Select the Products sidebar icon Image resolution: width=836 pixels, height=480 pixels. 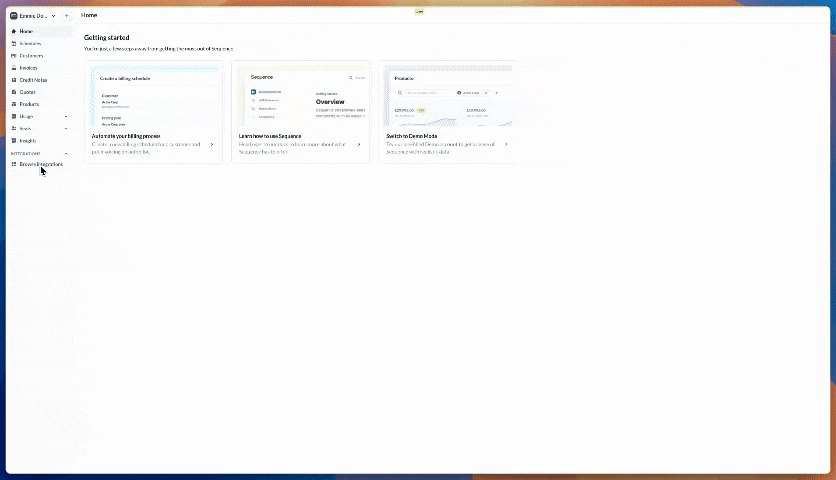[x=14, y=105]
